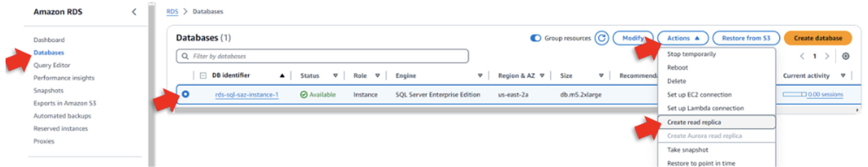The width and height of the screenshot is (868, 167).
Task: Open table preferences gear icon
Action: coord(846,56)
